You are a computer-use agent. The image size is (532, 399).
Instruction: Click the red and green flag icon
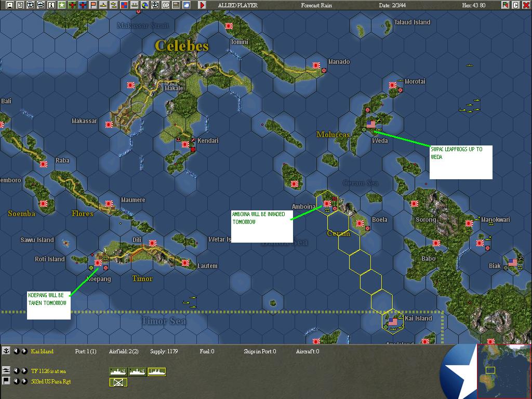click(x=506, y=5)
